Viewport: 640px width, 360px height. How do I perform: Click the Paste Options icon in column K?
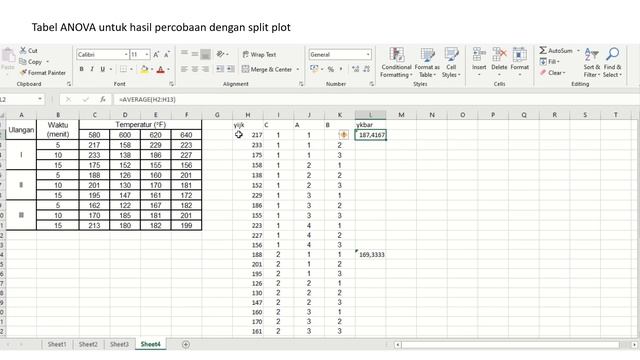pos(344,135)
